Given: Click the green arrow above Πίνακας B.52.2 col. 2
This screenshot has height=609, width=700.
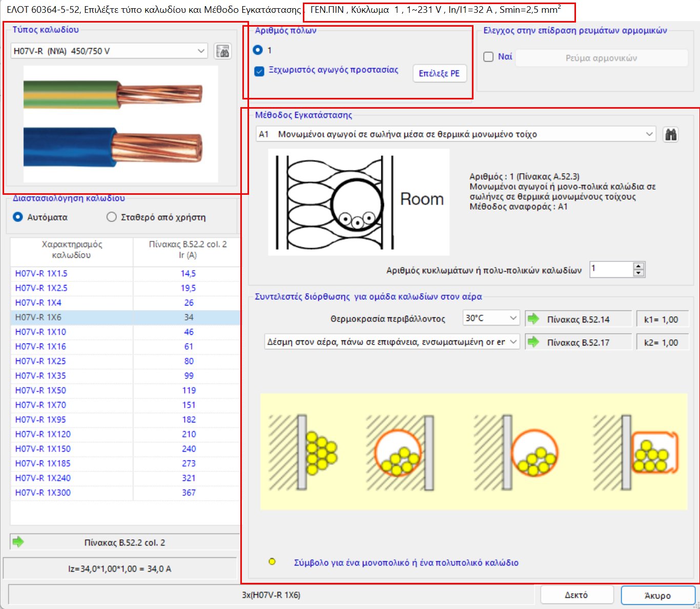Looking at the screenshot, I should tap(19, 541).
